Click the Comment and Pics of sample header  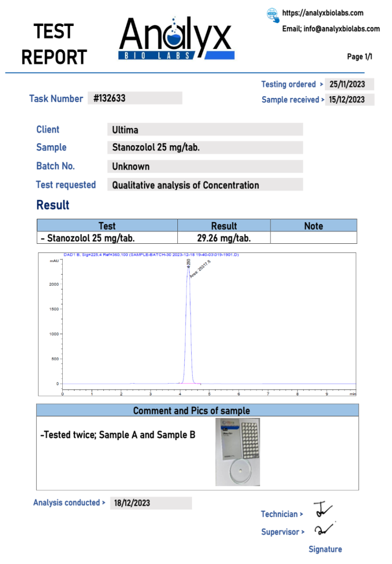pyautogui.click(x=197, y=410)
